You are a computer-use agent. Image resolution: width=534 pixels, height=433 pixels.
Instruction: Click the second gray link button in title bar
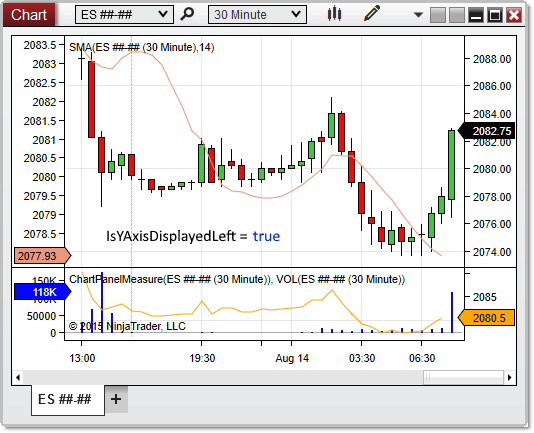point(457,15)
